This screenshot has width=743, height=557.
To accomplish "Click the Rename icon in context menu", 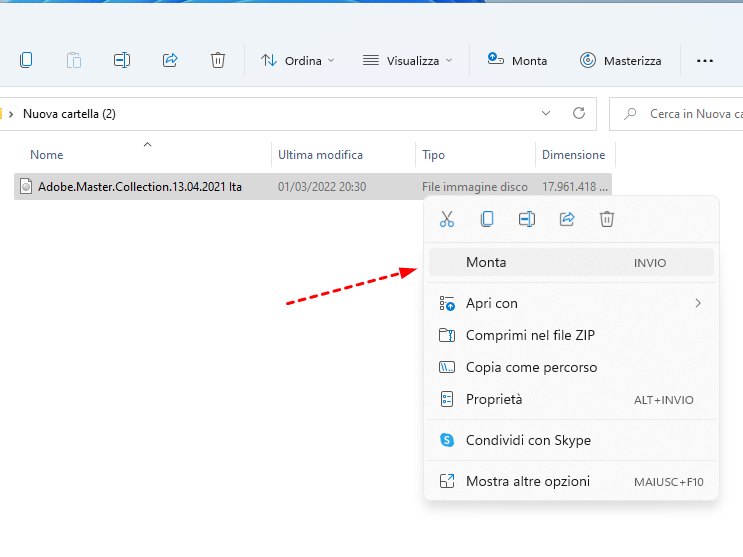I will 527,219.
